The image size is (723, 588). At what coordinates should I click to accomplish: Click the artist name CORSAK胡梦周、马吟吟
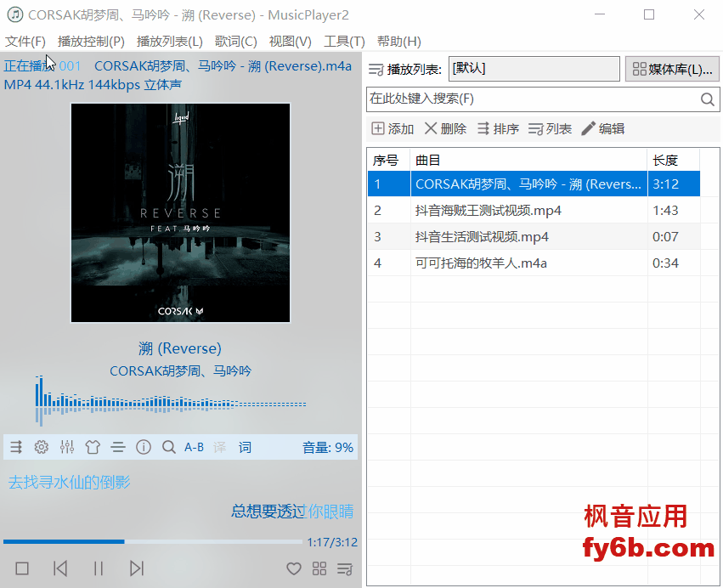pos(180,371)
